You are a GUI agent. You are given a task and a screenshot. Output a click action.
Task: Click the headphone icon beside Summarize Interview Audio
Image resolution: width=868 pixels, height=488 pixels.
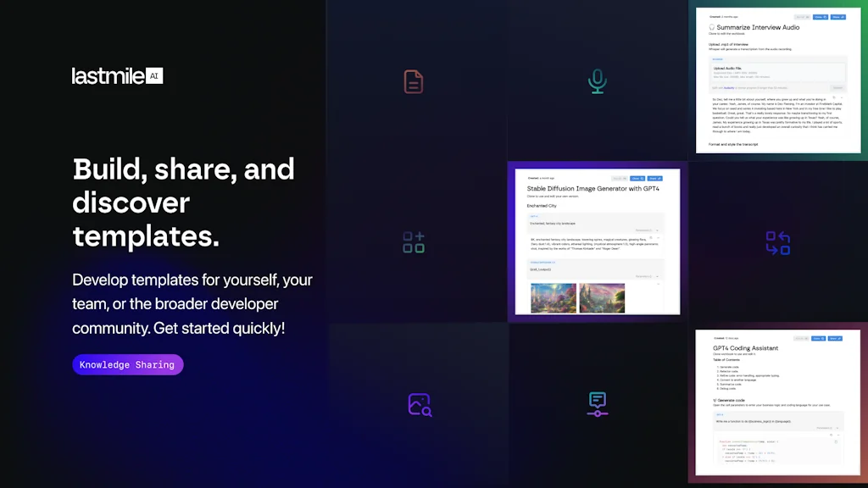pos(712,27)
